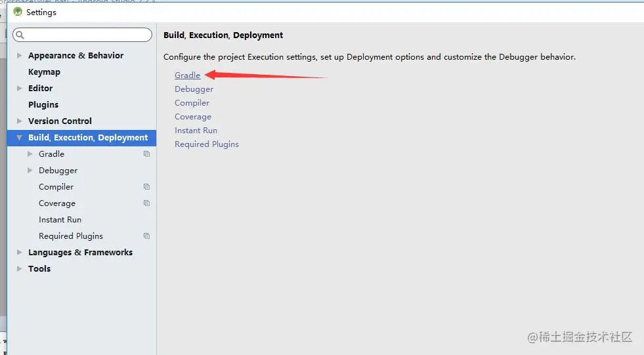Image resolution: width=644 pixels, height=355 pixels.
Task: Open Required Plugins link in right pane
Action: tap(207, 144)
